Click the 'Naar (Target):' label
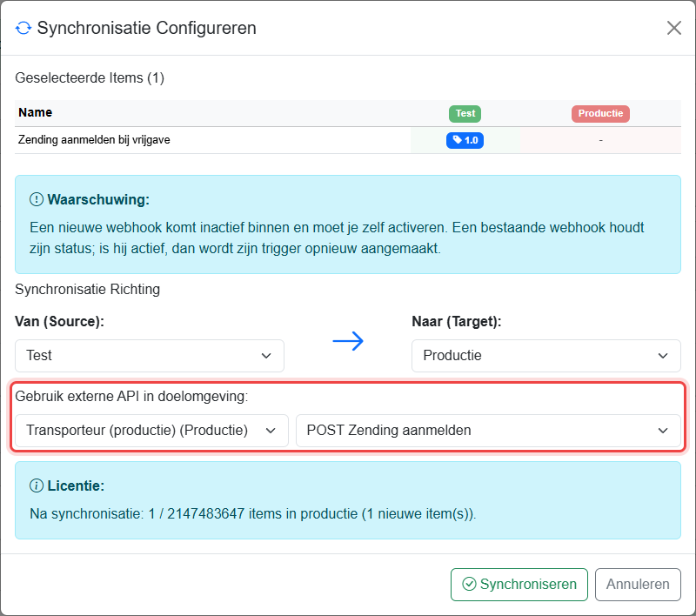The width and height of the screenshot is (696, 616). (456, 321)
